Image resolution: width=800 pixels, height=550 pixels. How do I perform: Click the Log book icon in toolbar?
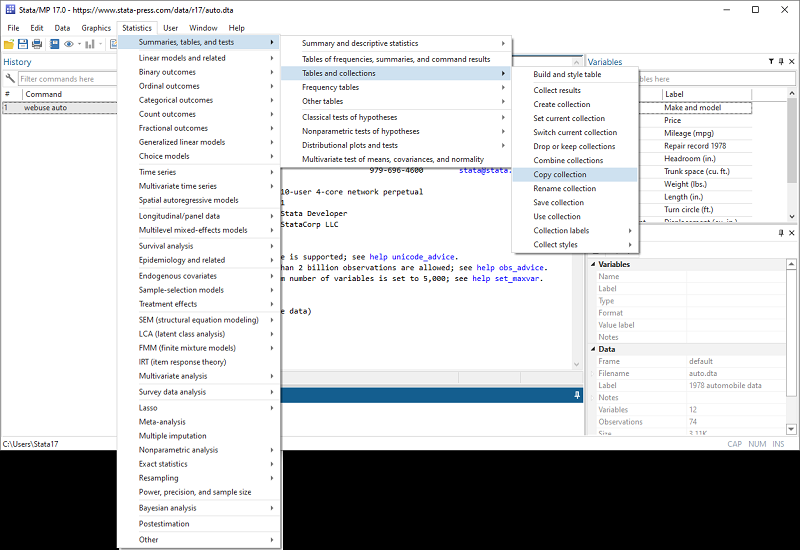pyautogui.click(x=54, y=44)
